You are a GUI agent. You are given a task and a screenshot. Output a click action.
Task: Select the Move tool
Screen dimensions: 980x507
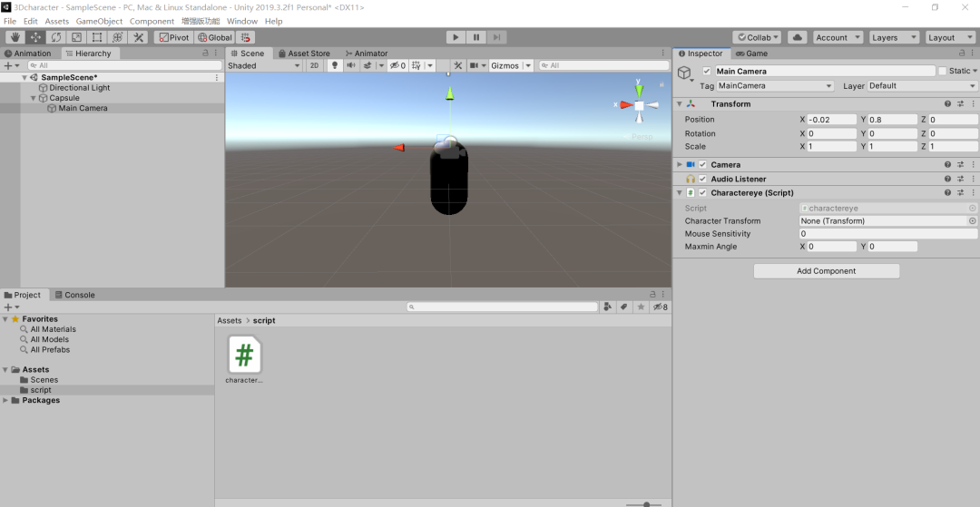tap(35, 37)
